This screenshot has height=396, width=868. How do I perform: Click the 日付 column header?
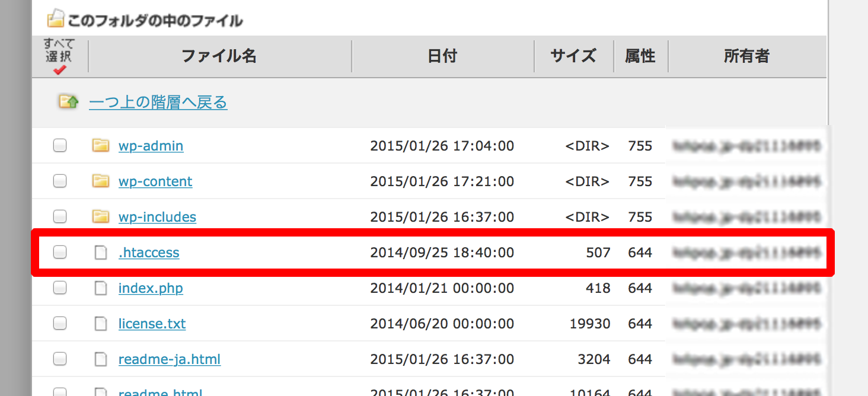click(442, 56)
